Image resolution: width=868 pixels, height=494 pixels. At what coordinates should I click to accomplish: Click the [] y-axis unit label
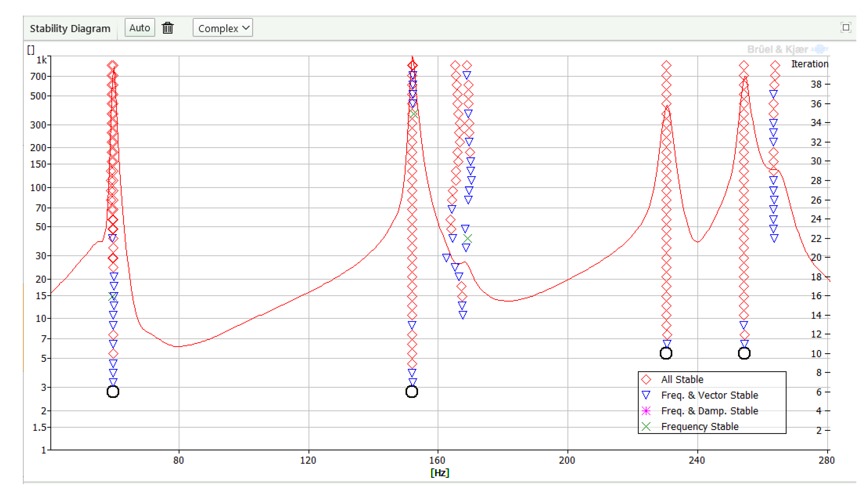tap(31, 50)
